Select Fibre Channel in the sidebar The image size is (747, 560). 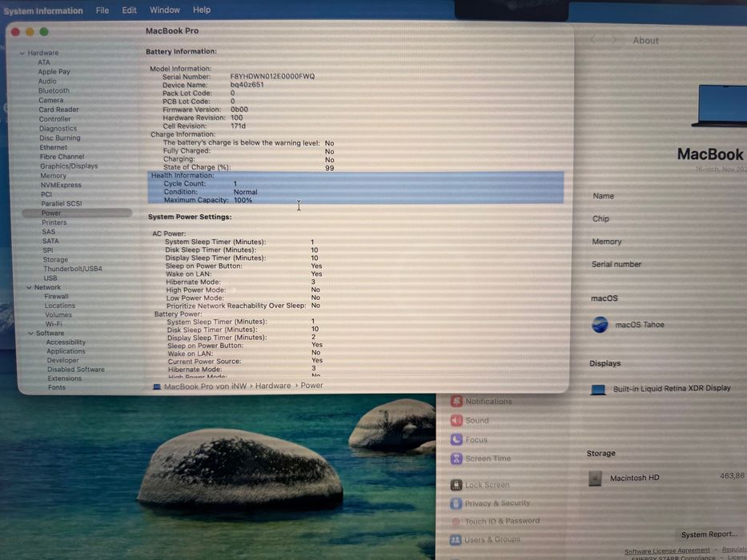tap(62, 157)
